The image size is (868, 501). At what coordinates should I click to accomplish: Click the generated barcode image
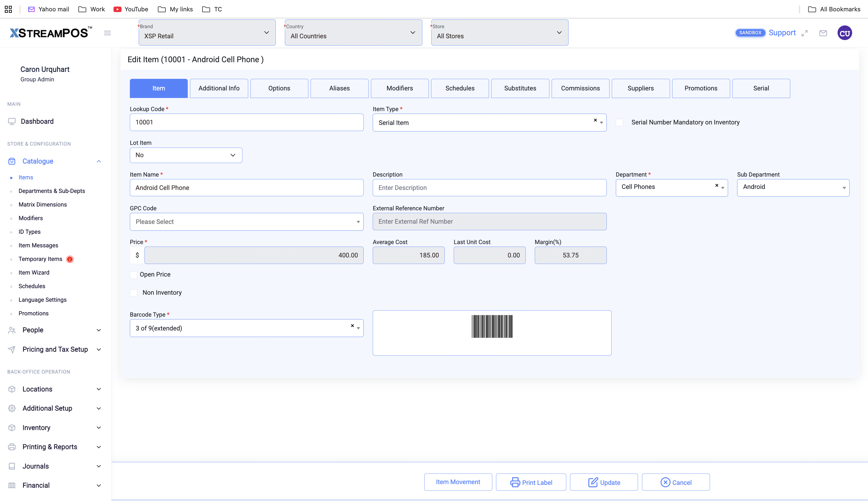tap(492, 326)
